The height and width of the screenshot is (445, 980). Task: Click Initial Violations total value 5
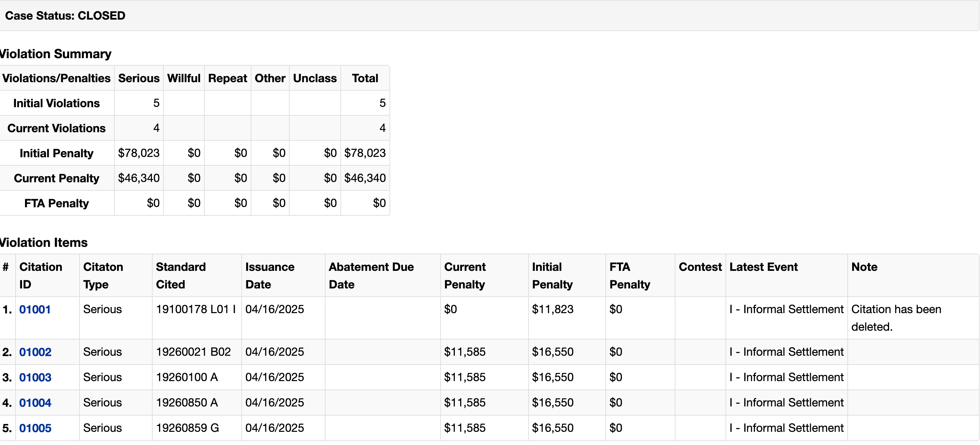[383, 103]
